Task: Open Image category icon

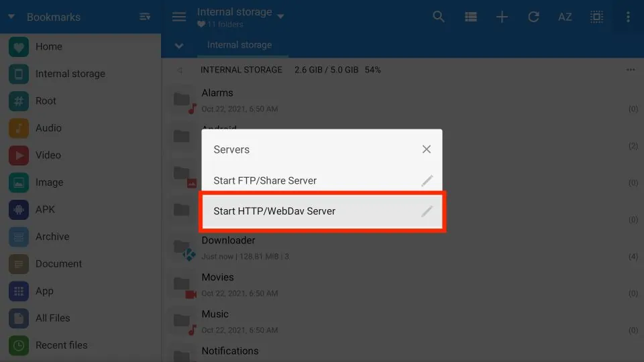Action: 19,182
